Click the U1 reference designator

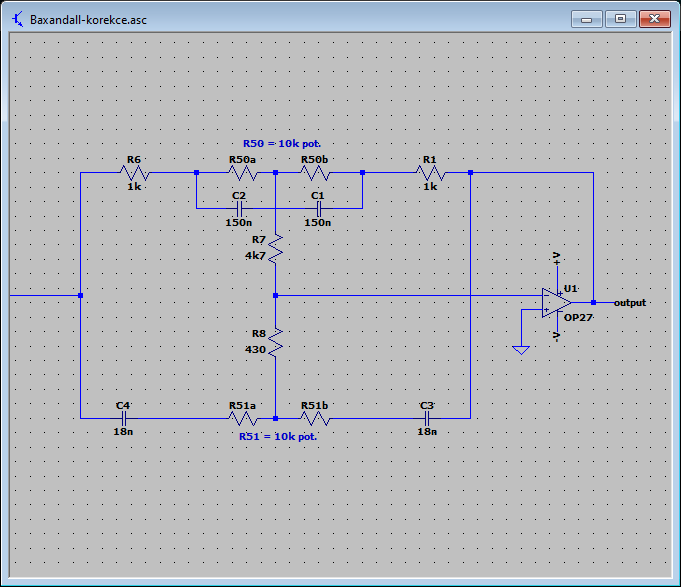click(571, 289)
